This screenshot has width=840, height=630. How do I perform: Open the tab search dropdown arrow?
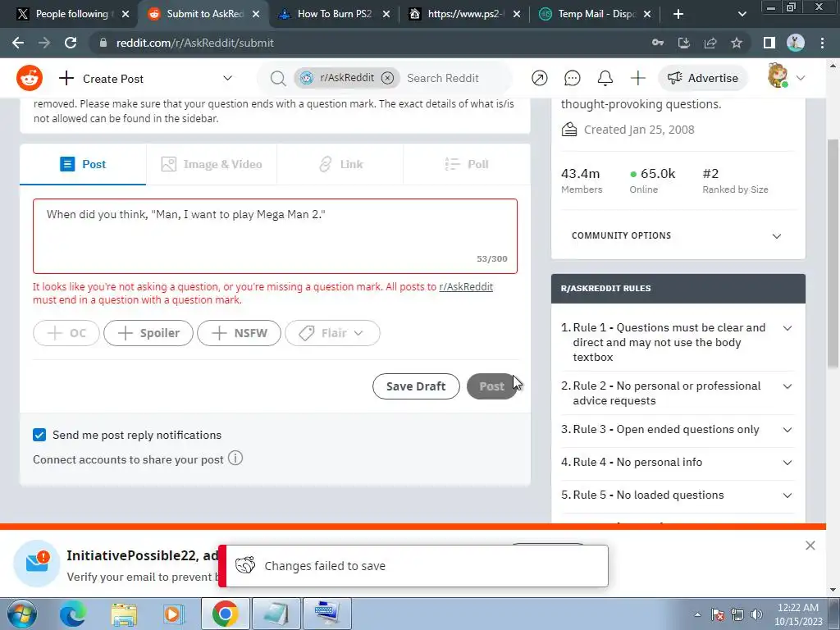(742, 14)
